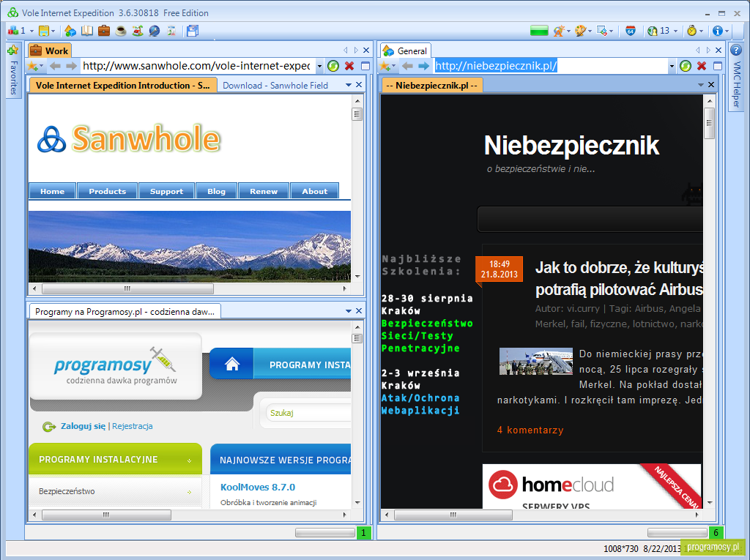Click the coffee cup toolbar icon
750x560 pixels.
click(121, 31)
